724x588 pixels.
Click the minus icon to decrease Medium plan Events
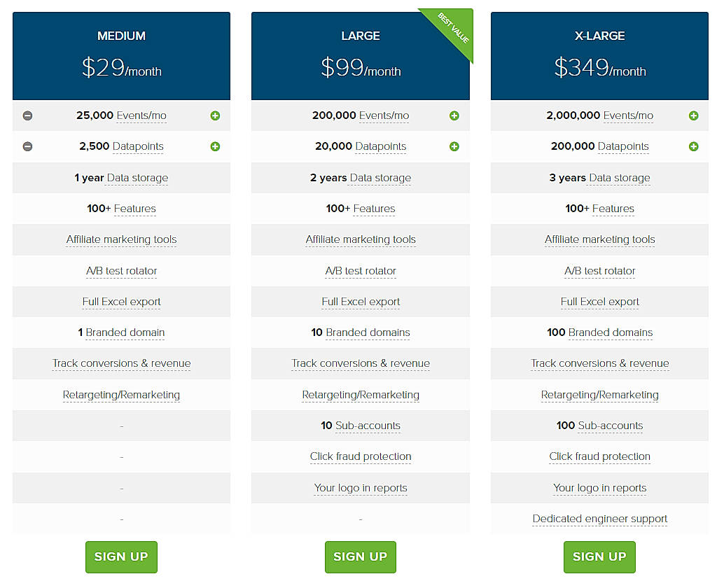click(27, 115)
